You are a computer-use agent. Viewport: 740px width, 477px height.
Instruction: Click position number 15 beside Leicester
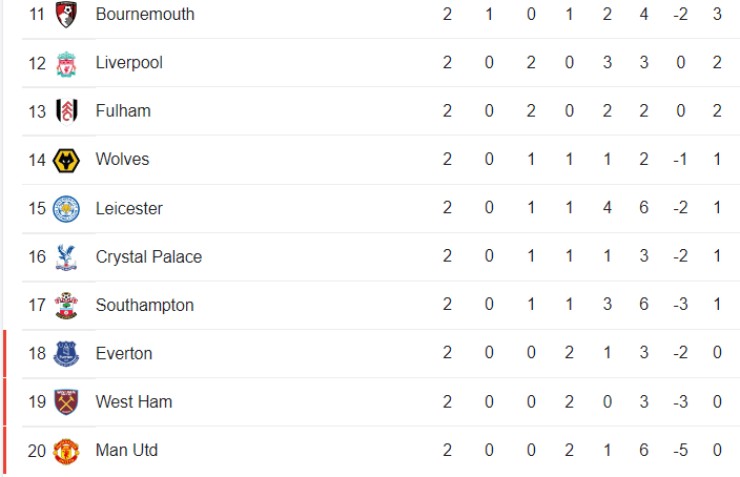[x=37, y=208]
